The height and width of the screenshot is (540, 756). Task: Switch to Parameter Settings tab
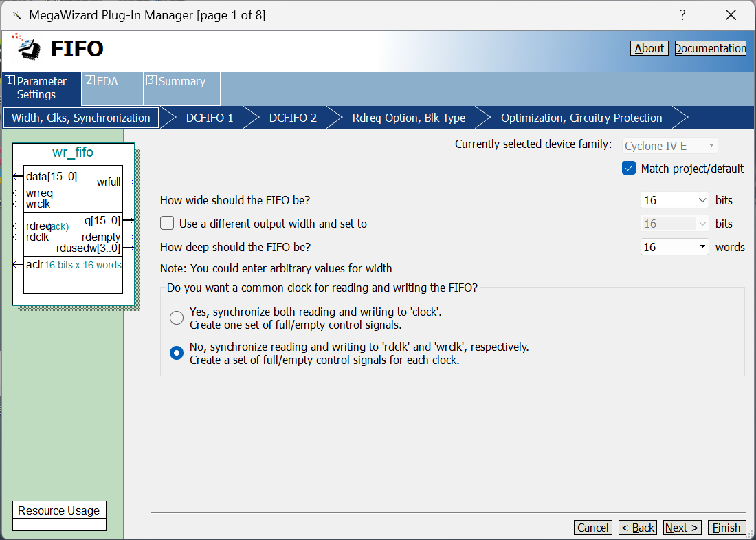[x=41, y=88]
